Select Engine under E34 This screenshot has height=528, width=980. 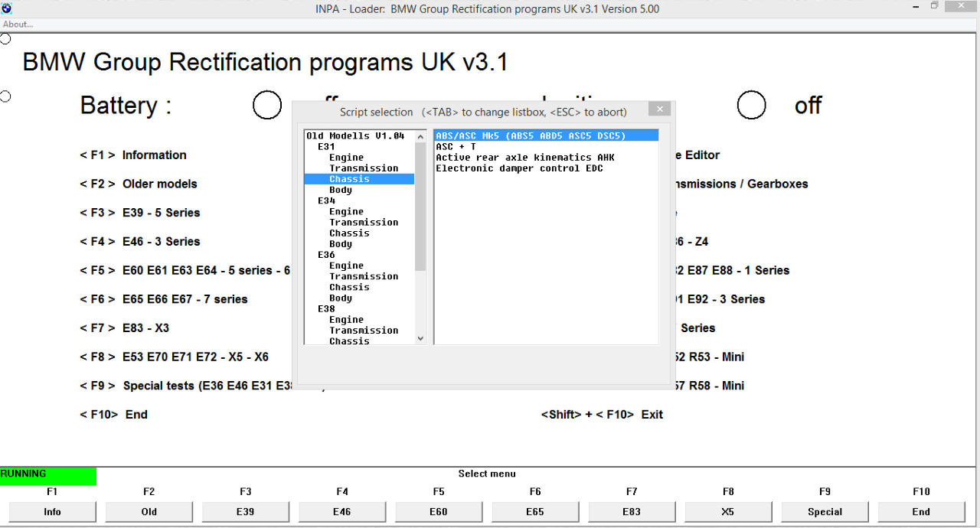(346, 211)
